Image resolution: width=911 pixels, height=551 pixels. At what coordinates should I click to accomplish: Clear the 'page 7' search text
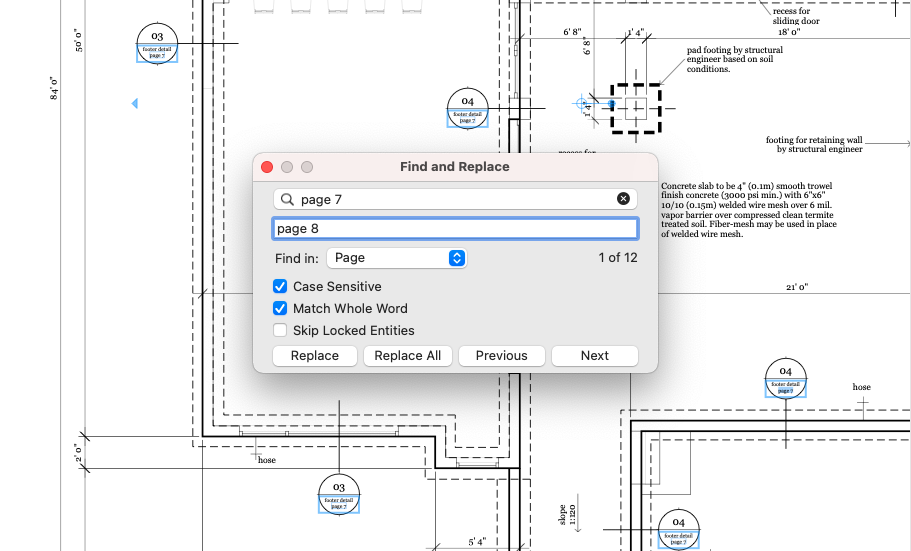pyautogui.click(x=623, y=199)
